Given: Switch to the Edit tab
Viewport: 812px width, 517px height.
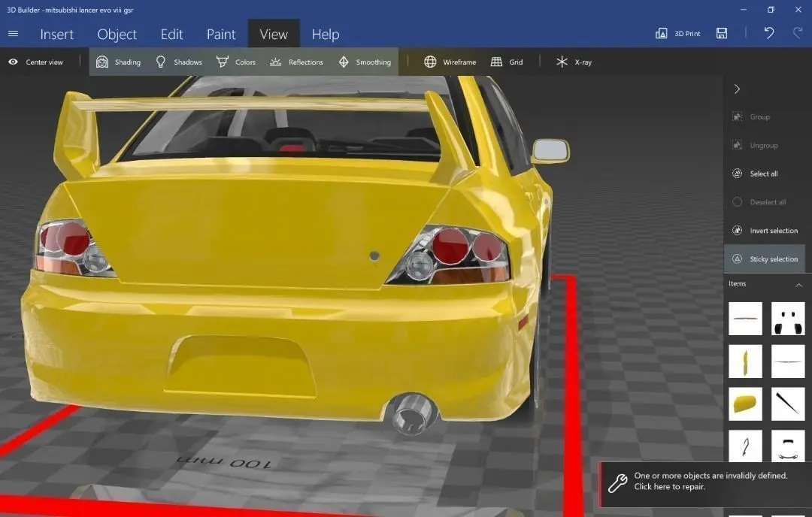Looking at the screenshot, I should [x=171, y=34].
